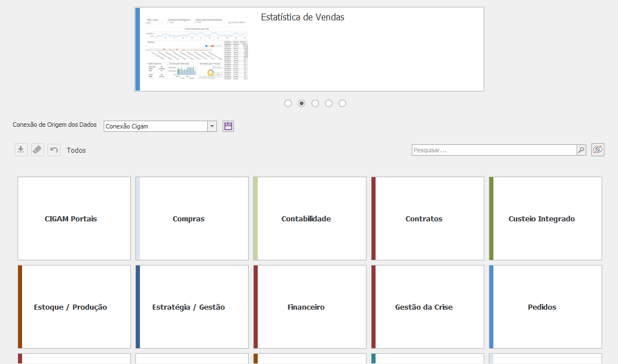Image resolution: width=618 pixels, height=364 pixels.
Task: Select the third carousel radio button
Action: click(x=316, y=103)
